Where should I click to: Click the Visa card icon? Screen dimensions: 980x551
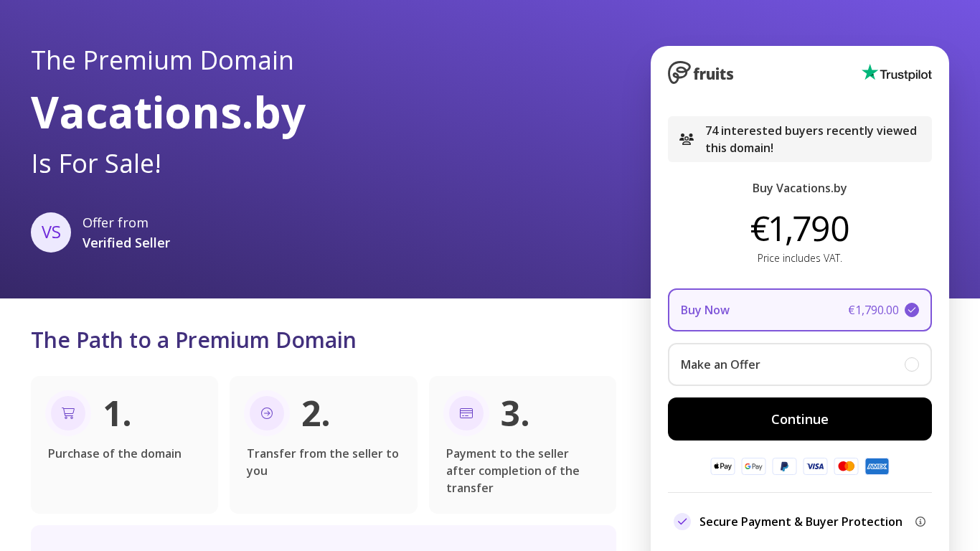pos(815,466)
